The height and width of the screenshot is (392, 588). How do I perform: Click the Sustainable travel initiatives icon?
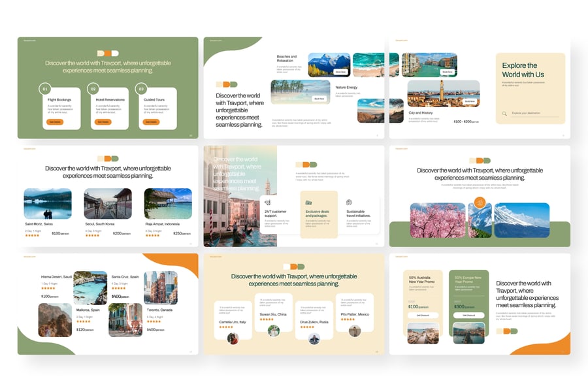coord(349,203)
